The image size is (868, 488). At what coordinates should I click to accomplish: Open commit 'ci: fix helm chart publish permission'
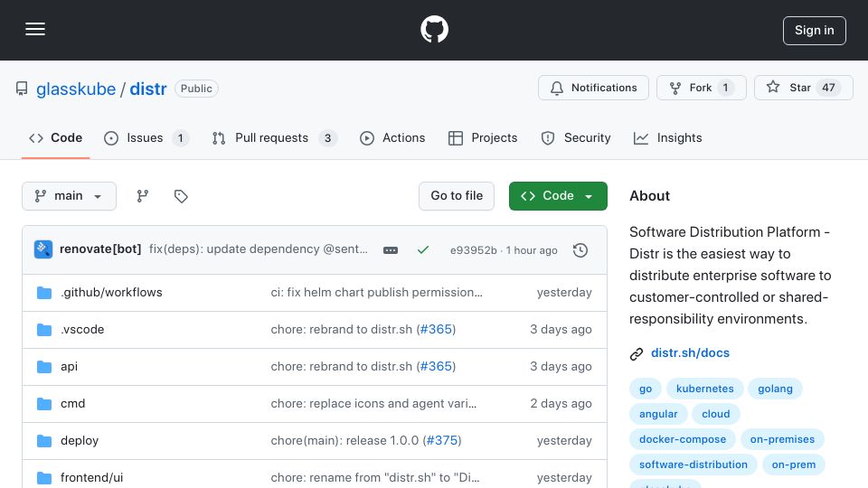point(376,292)
